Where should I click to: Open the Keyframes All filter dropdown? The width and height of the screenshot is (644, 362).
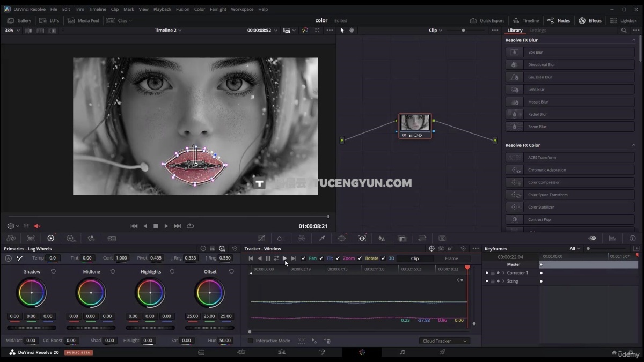tap(575, 249)
